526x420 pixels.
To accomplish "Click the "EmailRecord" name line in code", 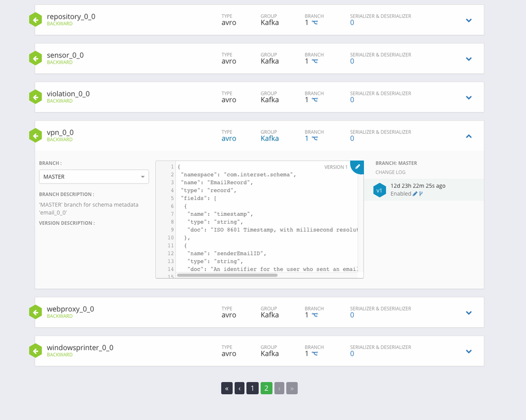I will point(216,182).
